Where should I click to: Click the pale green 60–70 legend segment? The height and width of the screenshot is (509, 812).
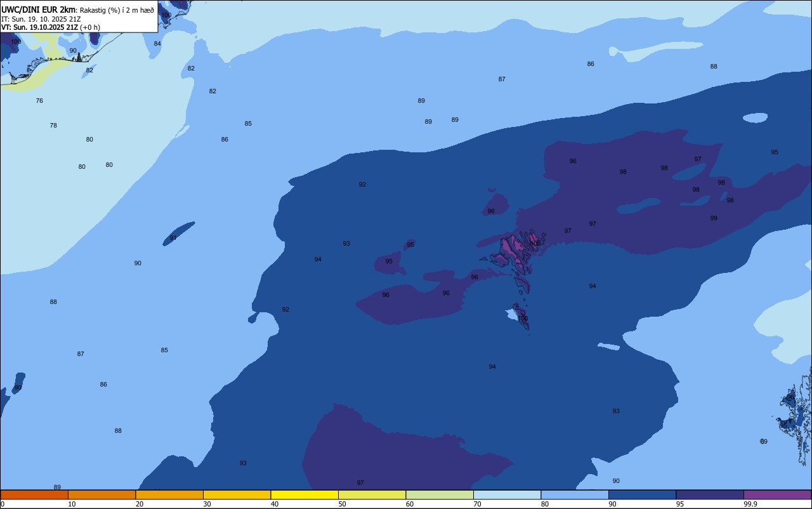pos(440,494)
